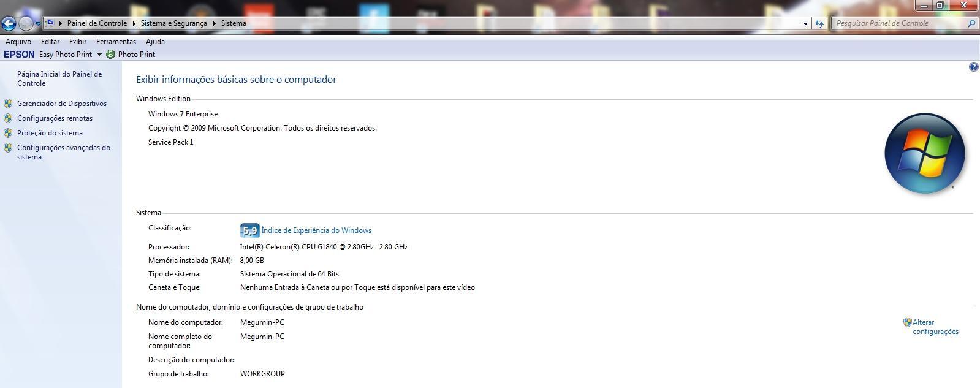Click the Forward navigation arrow
Image resolution: width=980 pixels, height=388 pixels.
[26, 24]
